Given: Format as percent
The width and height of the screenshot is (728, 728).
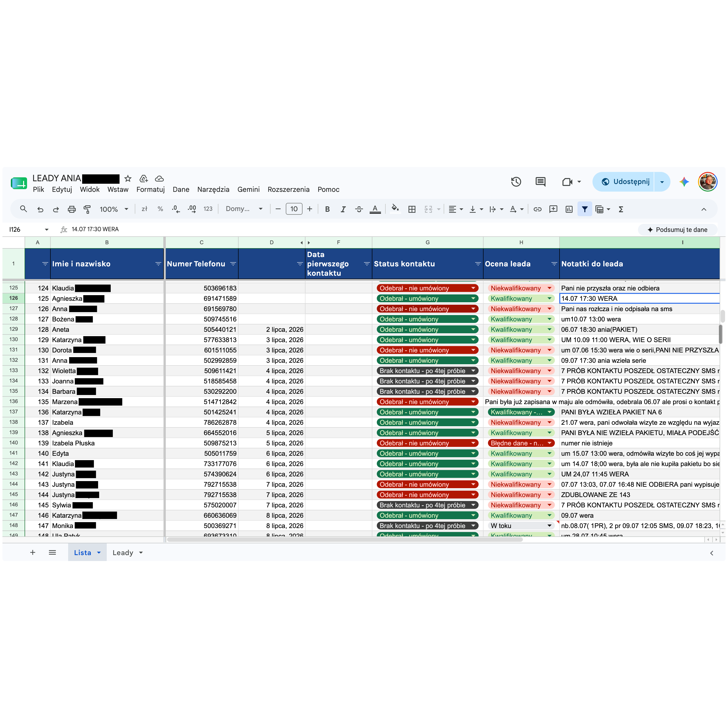Looking at the screenshot, I should [x=160, y=209].
